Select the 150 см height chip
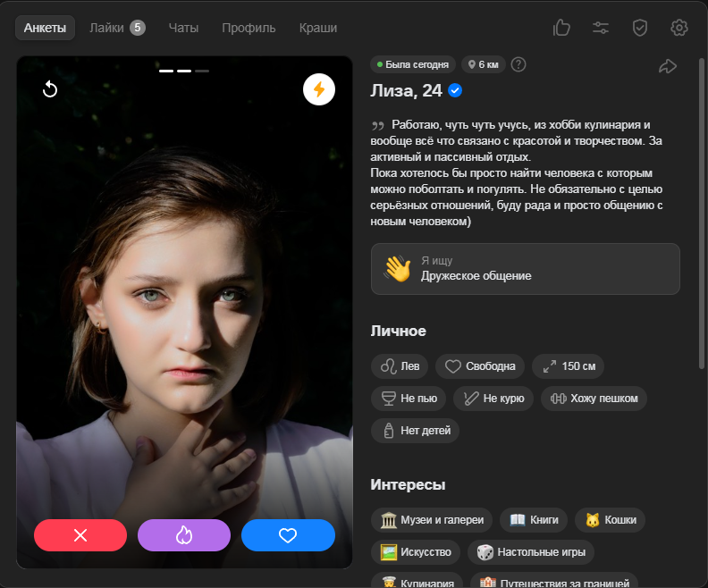 568,366
